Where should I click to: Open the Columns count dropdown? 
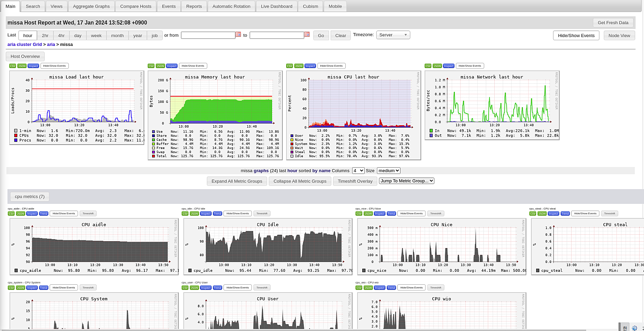[358, 171]
